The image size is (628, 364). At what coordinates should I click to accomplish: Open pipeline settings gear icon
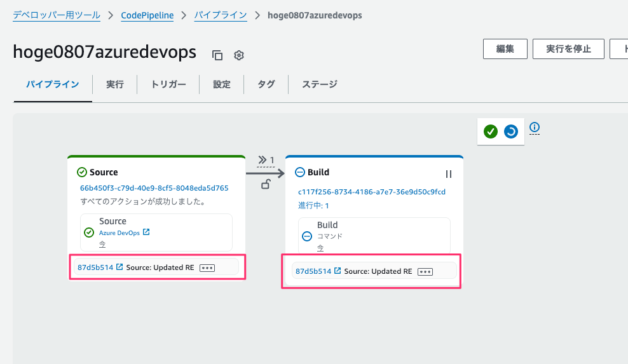(x=239, y=55)
